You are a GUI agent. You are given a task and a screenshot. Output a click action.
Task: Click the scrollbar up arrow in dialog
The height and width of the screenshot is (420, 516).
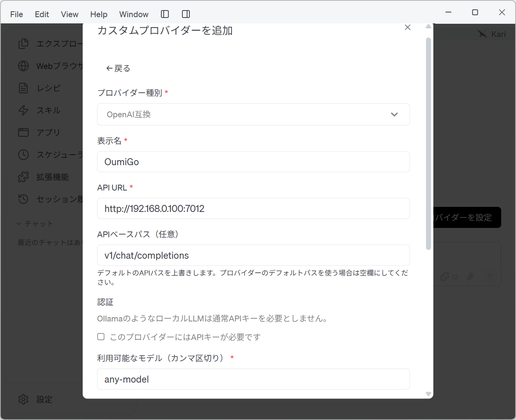[428, 26]
